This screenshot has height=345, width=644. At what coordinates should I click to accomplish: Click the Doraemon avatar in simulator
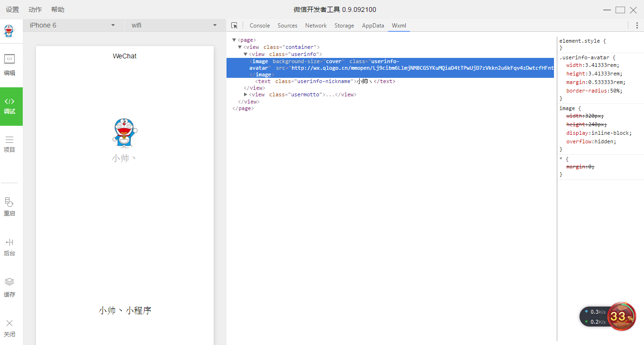pyautogui.click(x=125, y=133)
